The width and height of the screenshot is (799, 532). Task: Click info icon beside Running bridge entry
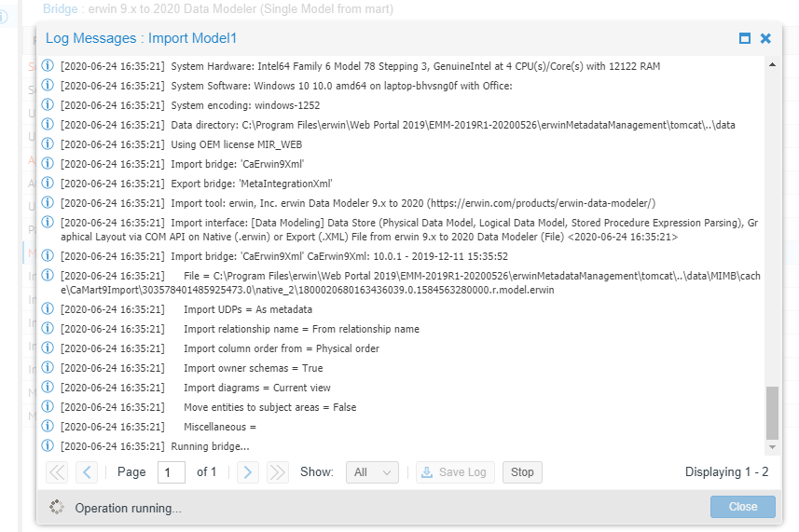point(48,446)
